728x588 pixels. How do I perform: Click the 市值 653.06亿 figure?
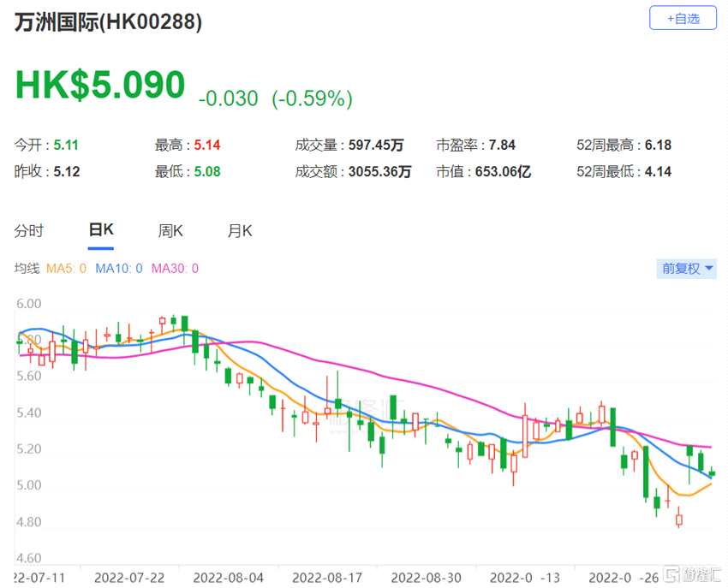503,172
